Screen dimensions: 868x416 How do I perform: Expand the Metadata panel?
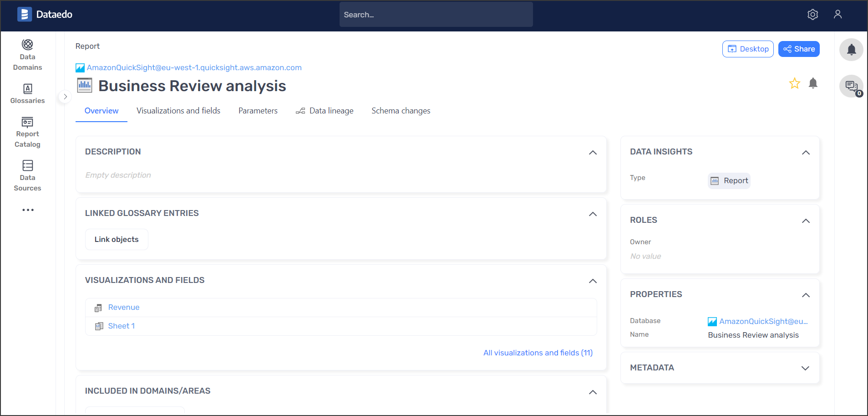(x=806, y=368)
